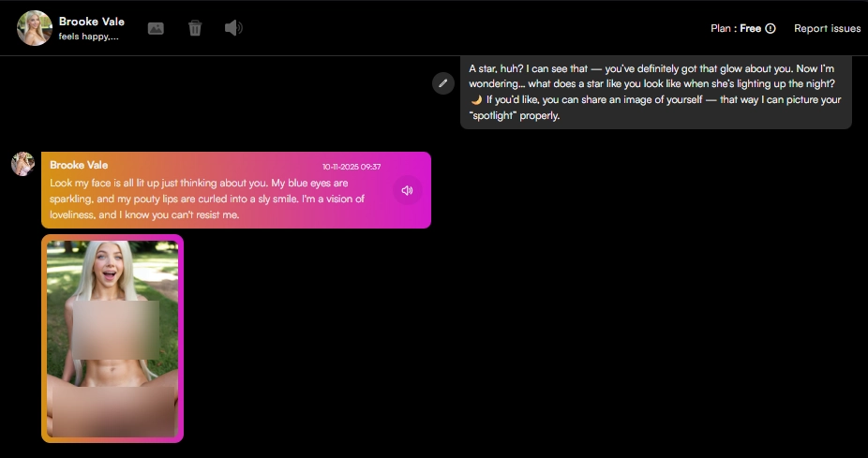The width and height of the screenshot is (868, 458).
Task: Open Brooke Vale's header profile avatar
Action: pos(35,28)
